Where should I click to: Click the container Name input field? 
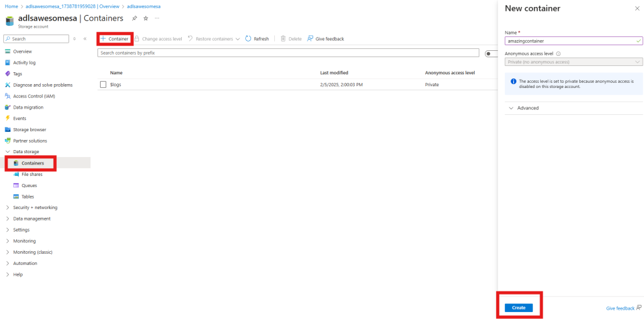click(574, 41)
